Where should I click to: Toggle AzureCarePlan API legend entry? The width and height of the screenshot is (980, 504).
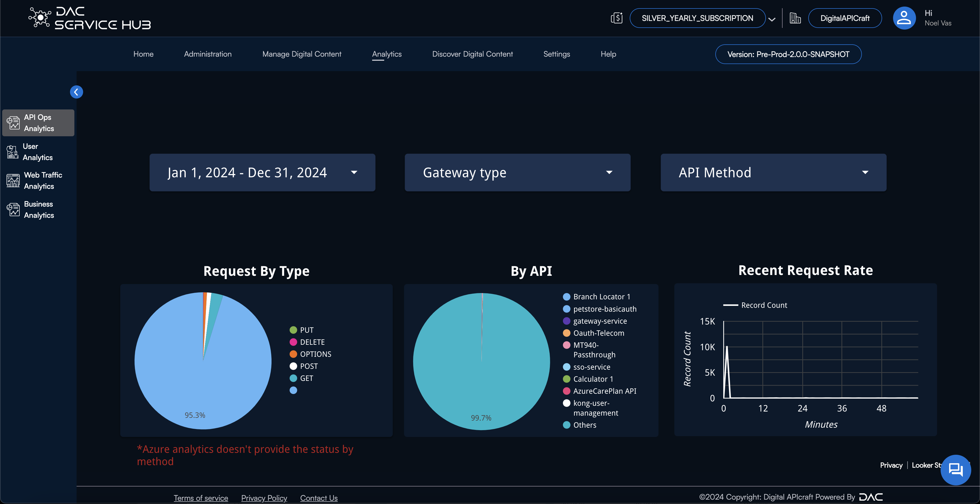(x=600, y=391)
